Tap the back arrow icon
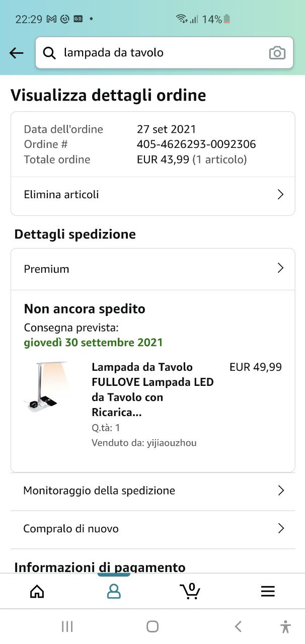Viewport: 305px width, 644px height. pyautogui.click(x=17, y=53)
